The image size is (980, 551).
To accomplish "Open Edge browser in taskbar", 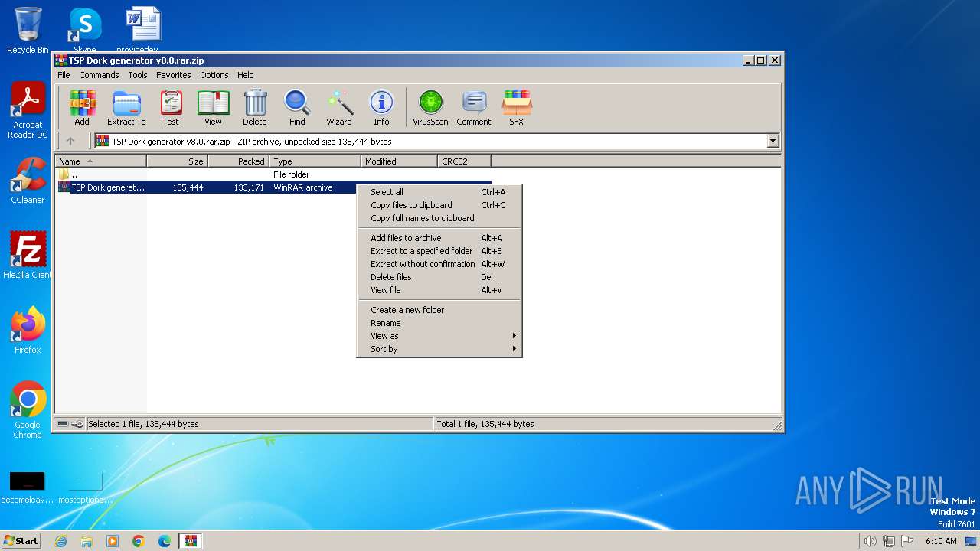I will pyautogui.click(x=165, y=541).
